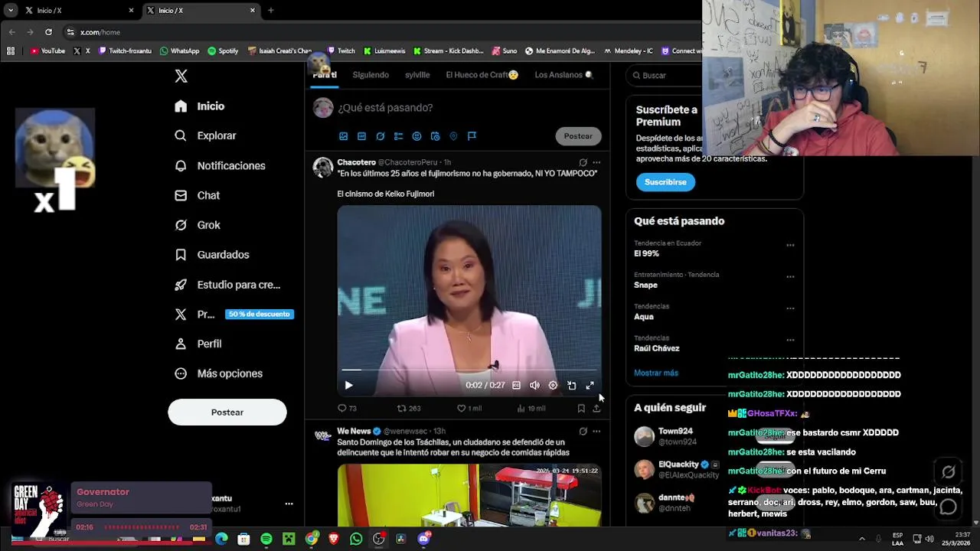Open Chacotero's profile name link
Screen dimensions: 980x551
[x=356, y=162]
